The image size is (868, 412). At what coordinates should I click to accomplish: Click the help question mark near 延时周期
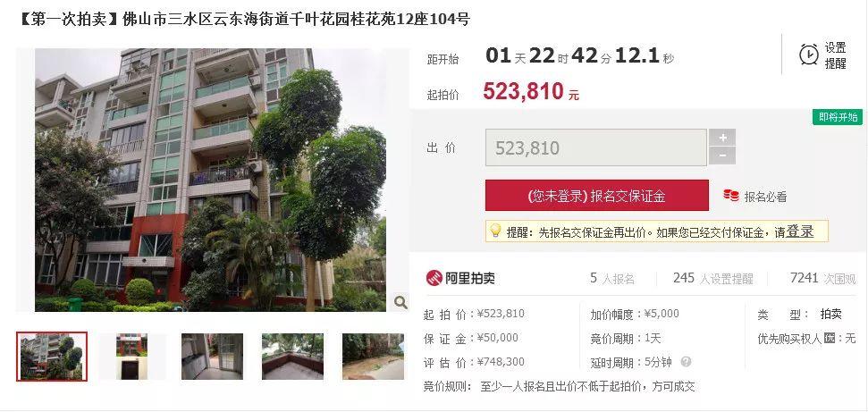pyautogui.click(x=686, y=362)
